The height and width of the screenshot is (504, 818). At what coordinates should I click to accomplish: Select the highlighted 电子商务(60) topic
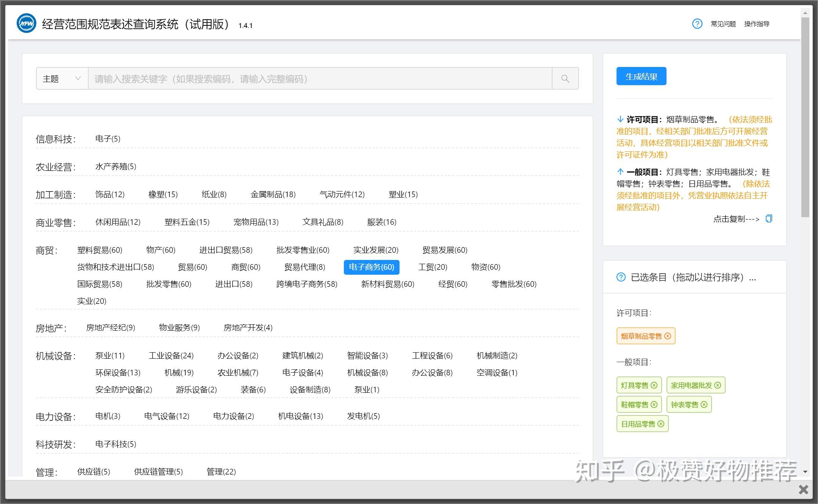372,267
